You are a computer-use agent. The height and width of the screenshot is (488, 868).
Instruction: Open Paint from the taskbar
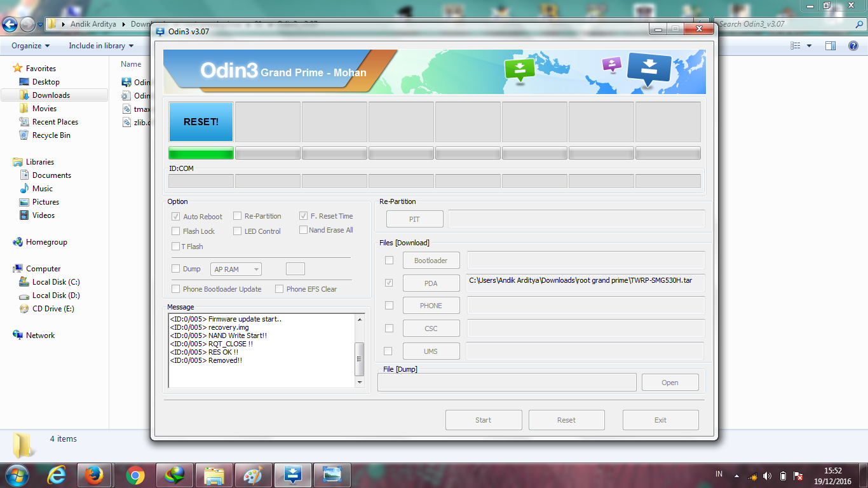coord(254,475)
